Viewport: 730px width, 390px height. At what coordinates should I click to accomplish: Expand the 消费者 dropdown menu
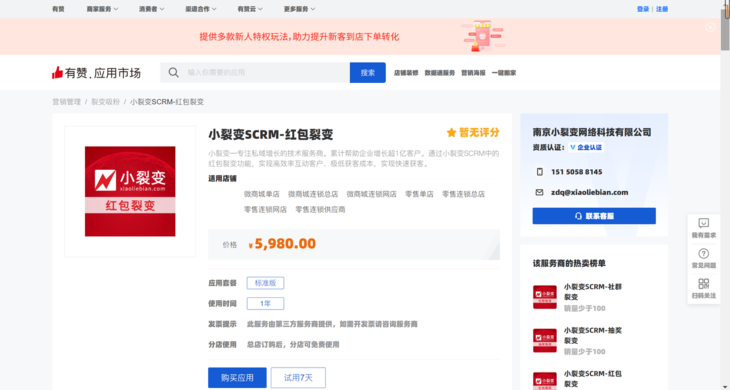151,9
